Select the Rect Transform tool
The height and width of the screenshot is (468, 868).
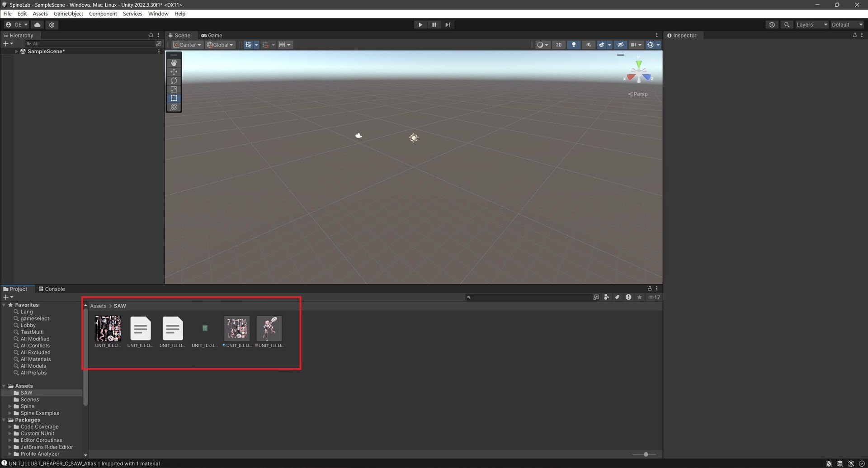pyautogui.click(x=174, y=99)
